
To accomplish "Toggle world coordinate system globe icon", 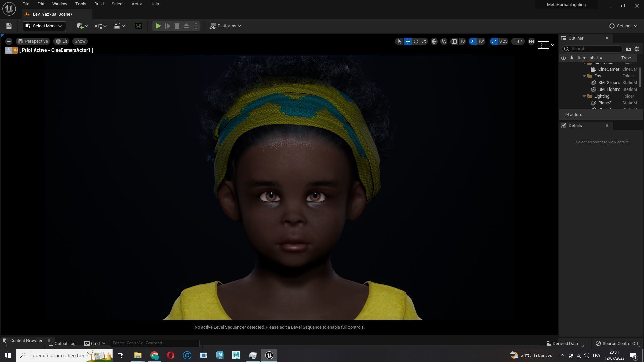I will pyautogui.click(x=434, y=41).
